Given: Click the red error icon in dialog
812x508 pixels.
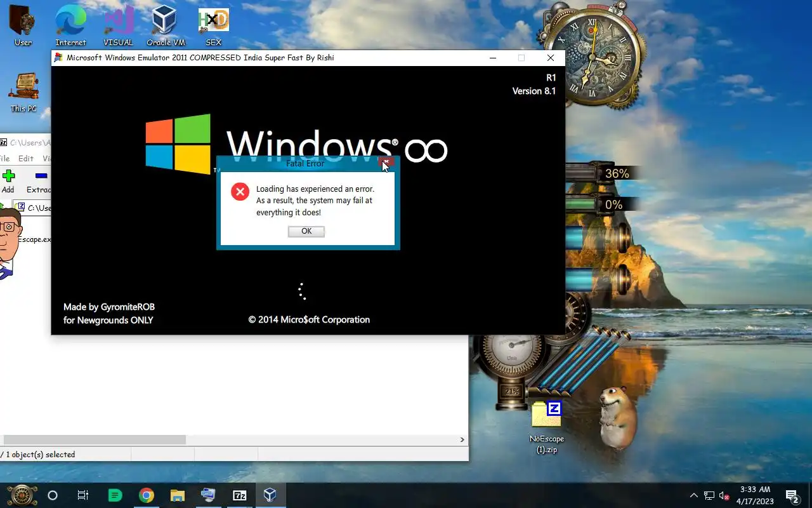Looking at the screenshot, I should [240, 191].
